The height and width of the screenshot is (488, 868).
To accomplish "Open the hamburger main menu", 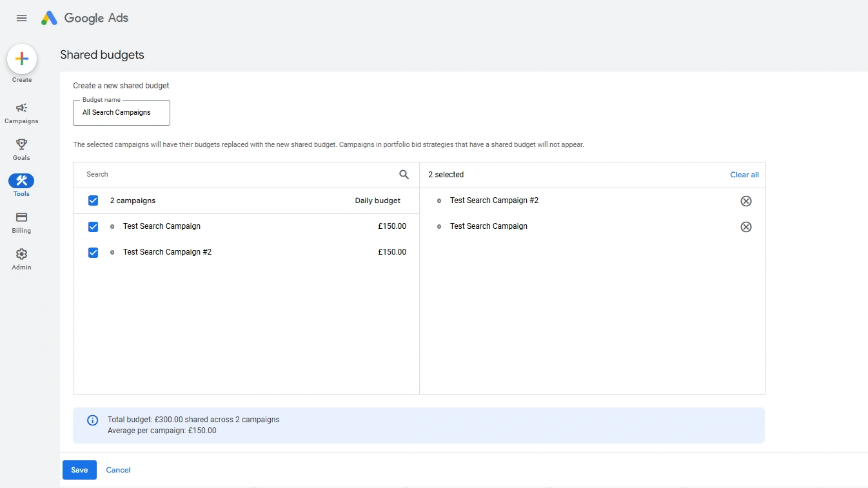I will 21,18.
